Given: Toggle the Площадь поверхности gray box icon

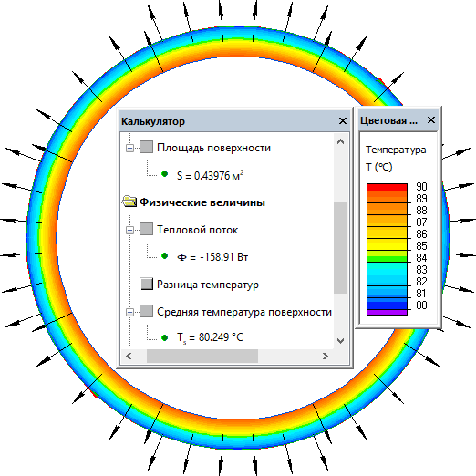Looking at the screenshot, I should pyautogui.click(x=146, y=147).
